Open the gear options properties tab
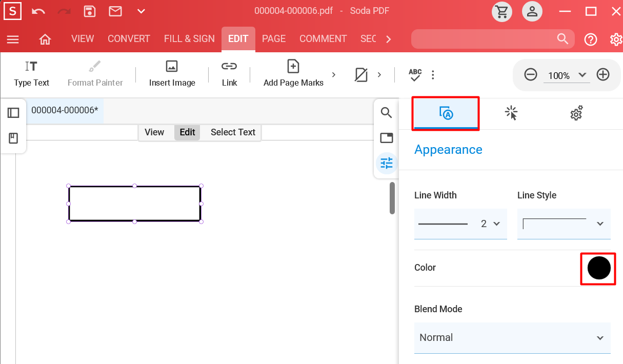The height and width of the screenshot is (364, 623). 577,113
